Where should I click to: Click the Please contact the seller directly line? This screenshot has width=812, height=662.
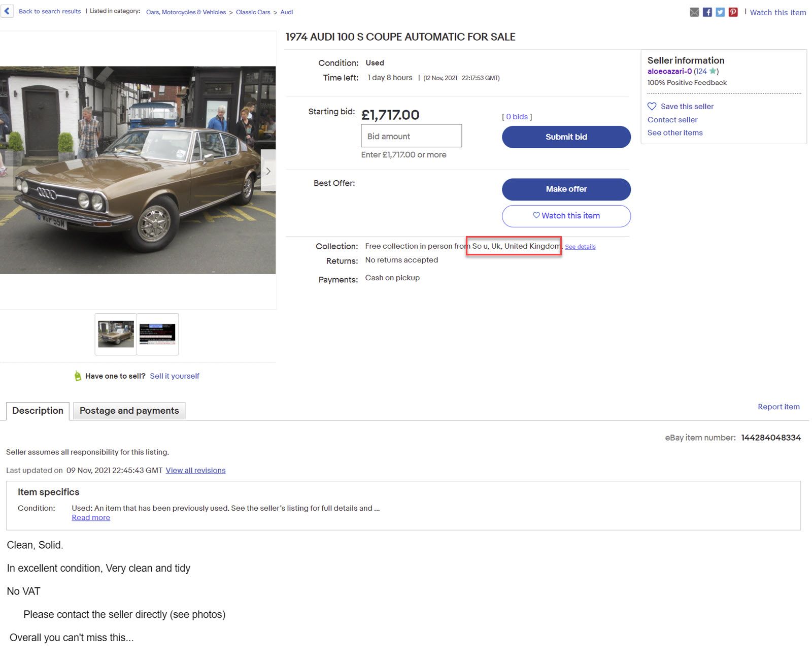[x=124, y=615]
